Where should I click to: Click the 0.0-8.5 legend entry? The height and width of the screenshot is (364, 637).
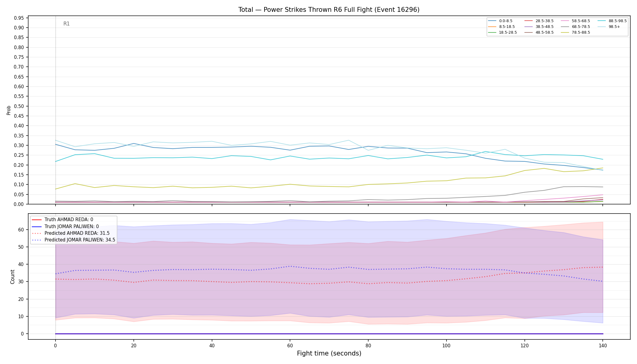tap(500, 21)
